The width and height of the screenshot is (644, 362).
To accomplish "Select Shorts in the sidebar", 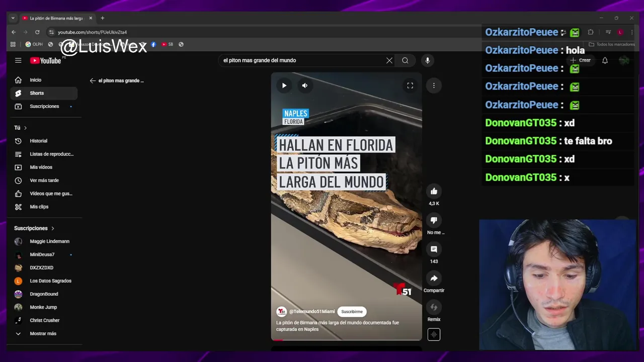I will [44, 93].
